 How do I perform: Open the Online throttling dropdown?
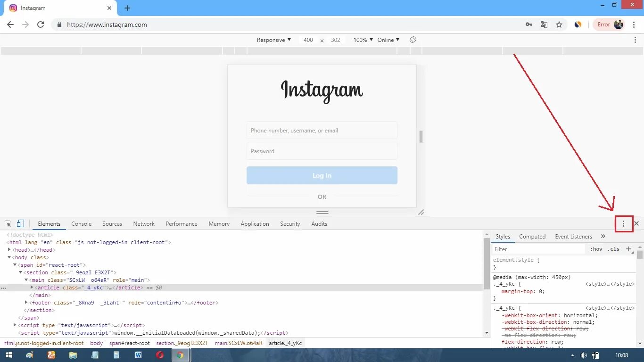coord(388,40)
